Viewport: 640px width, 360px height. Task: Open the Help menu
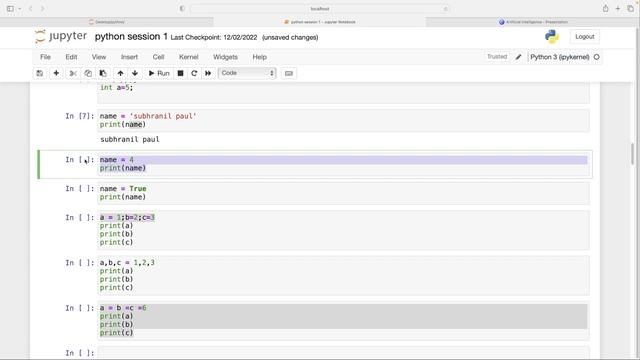tap(260, 57)
